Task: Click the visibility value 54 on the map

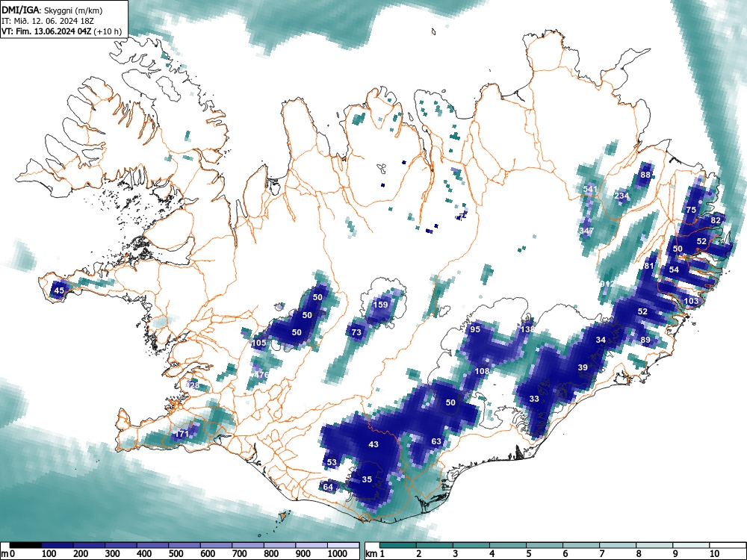Action: pyautogui.click(x=674, y=270)
